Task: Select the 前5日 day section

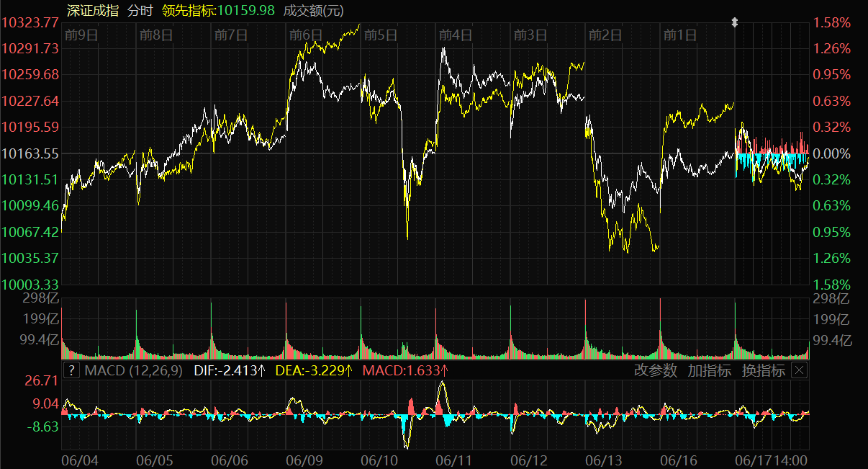Action: tap(381, 35)
